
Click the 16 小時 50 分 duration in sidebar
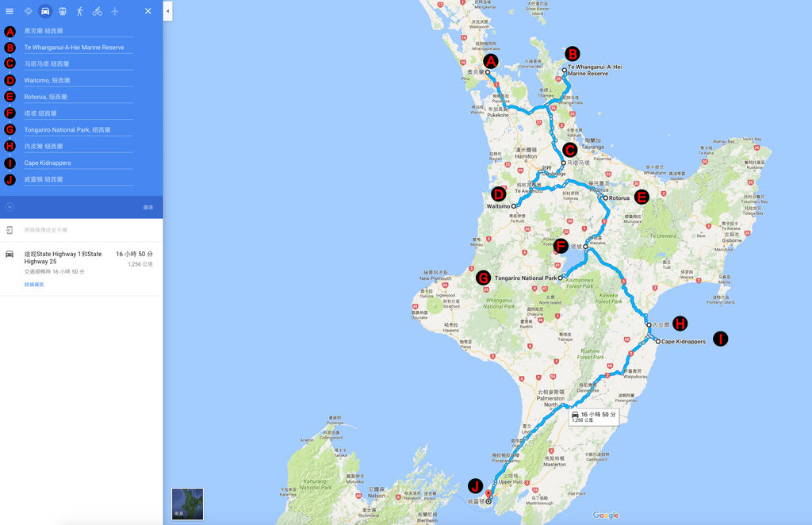tap(134, 255)
